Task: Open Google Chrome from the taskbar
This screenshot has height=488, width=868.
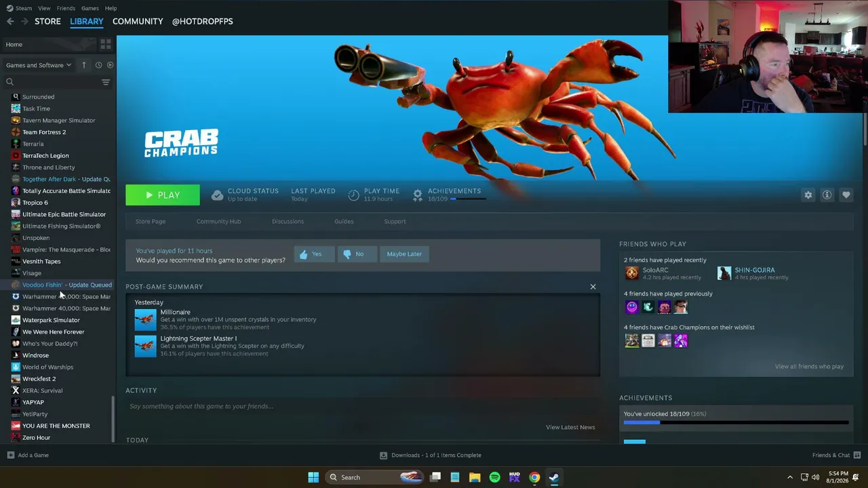Action: [534, 477]
